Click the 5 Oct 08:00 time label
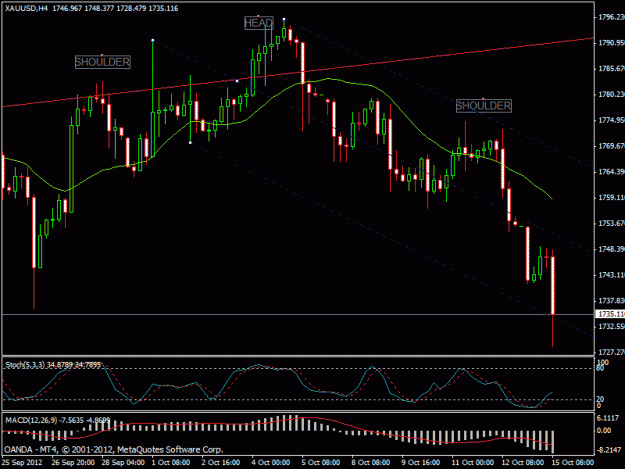The width and height of the screenshot is (625, 469). click(x=320, y=462)
